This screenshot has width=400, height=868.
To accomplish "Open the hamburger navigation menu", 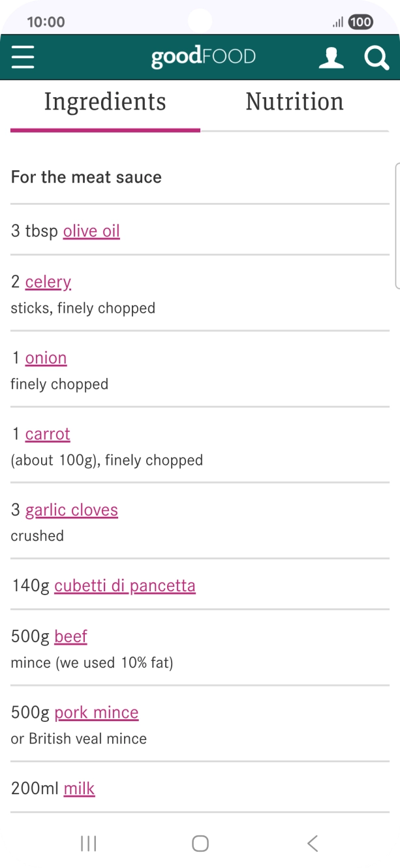I will click(x=23, y=57).
